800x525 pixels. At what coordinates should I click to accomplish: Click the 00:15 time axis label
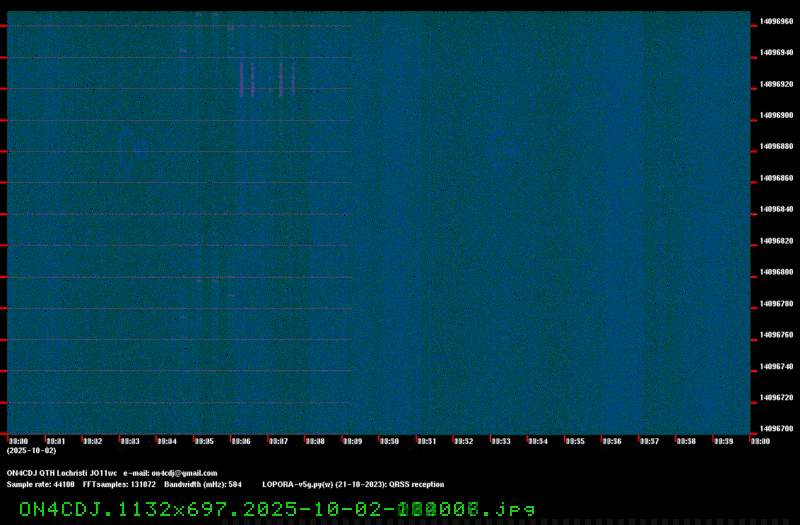574,441
